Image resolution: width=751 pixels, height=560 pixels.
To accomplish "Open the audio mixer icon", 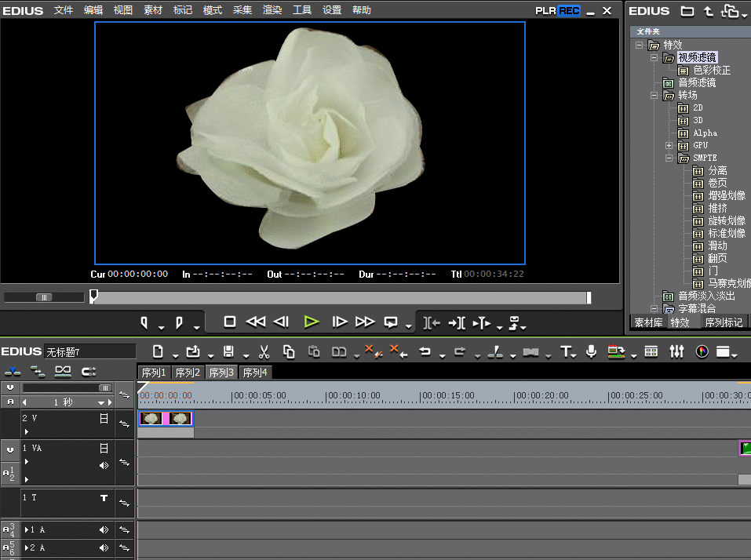I will point(676,352).
